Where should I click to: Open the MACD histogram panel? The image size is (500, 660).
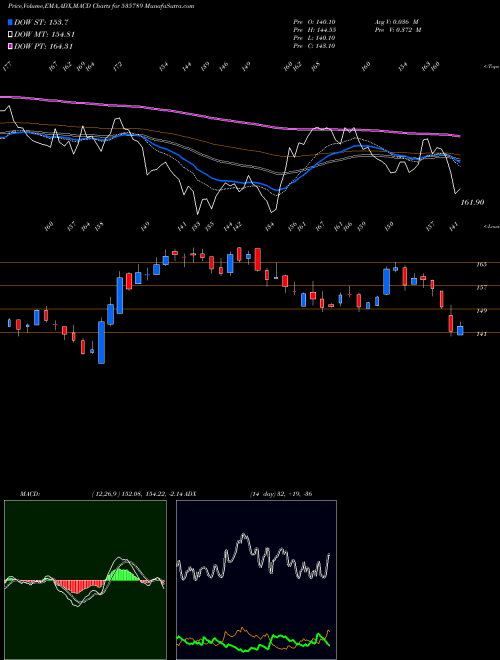[x=85, y=580]
